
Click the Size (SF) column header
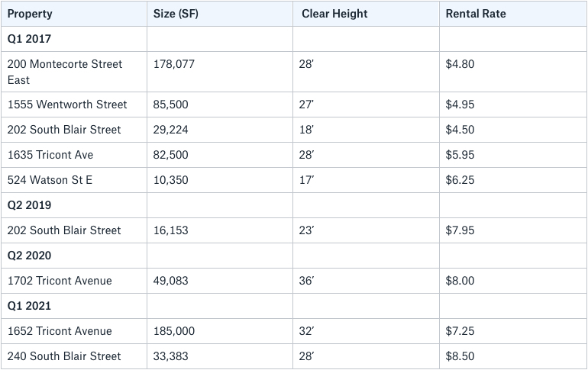pyautogui.click(x=220, y=14)
